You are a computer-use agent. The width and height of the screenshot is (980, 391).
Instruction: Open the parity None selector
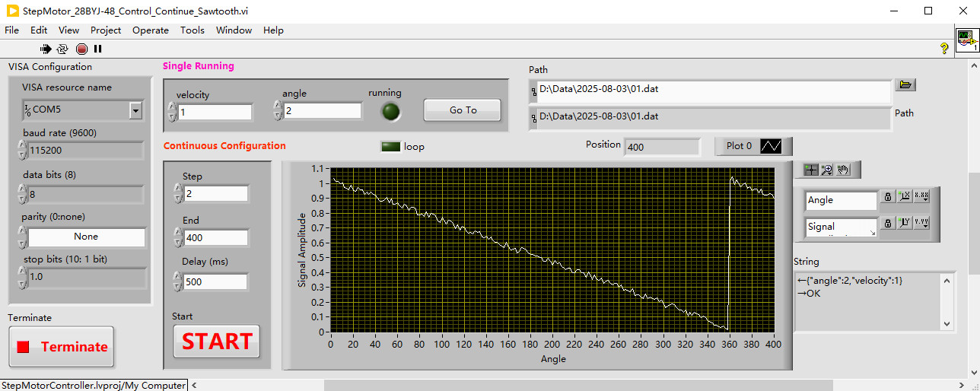[x=86, y=237]
